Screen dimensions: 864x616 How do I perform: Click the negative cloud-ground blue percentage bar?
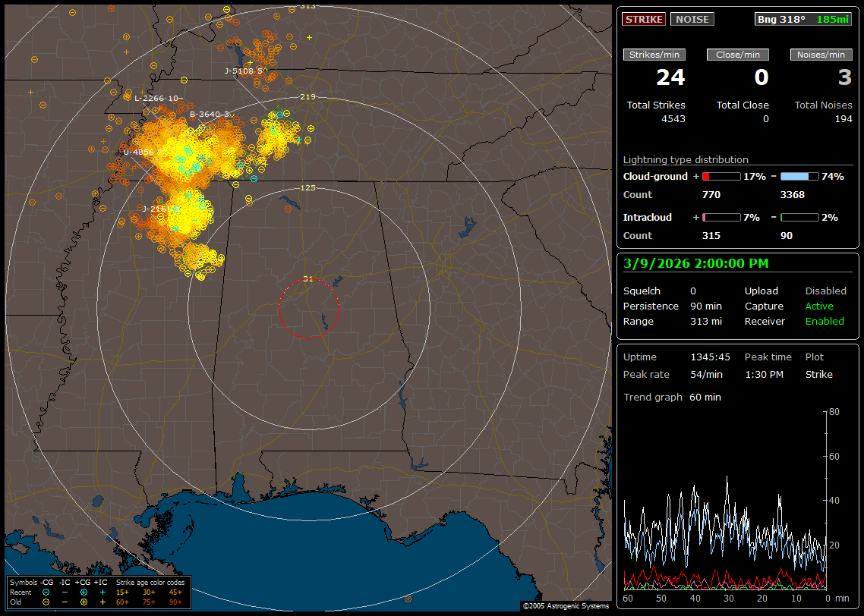pyautogui.click(x=799, y=176)
